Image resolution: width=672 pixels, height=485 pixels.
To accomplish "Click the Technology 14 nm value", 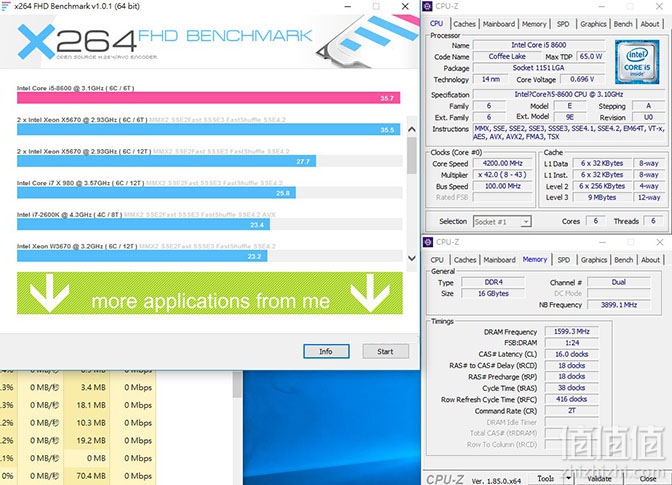I will 490,79.
